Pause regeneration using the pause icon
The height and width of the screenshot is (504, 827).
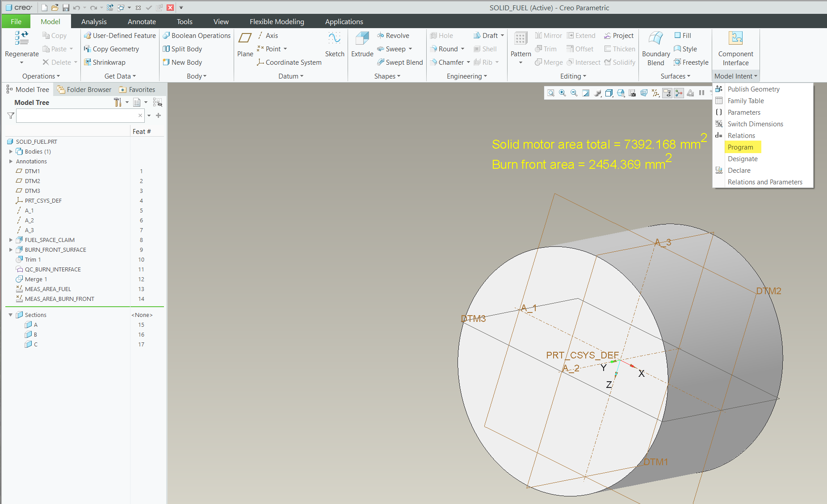click(x=702, y=93)
